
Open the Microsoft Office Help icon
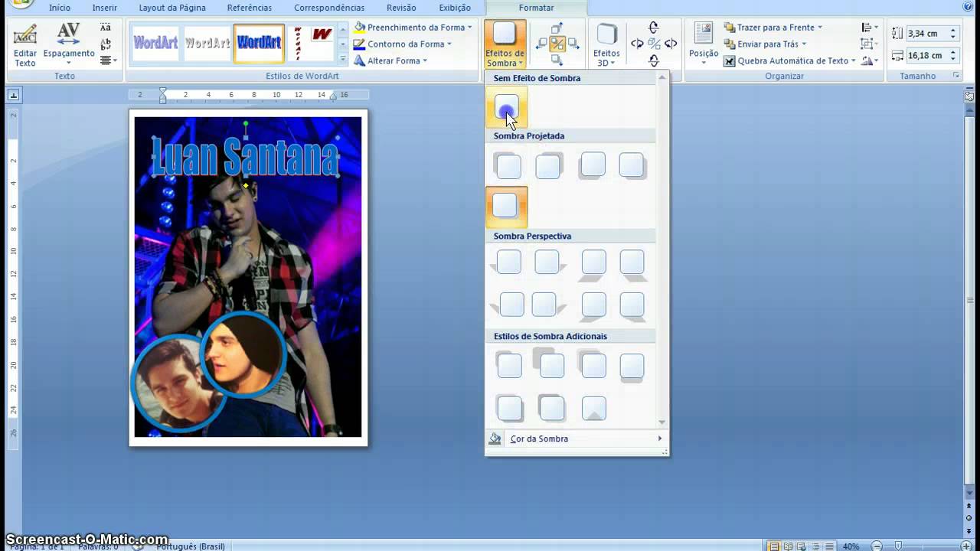click(969, 7)
